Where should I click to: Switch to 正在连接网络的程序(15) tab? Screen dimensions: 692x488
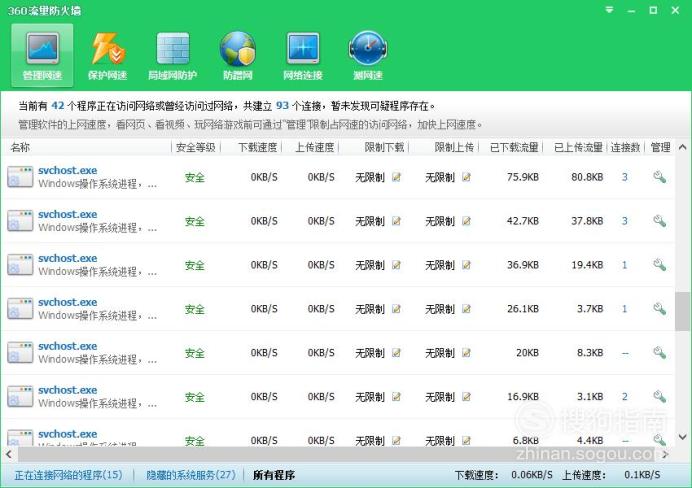click(68, 475)
